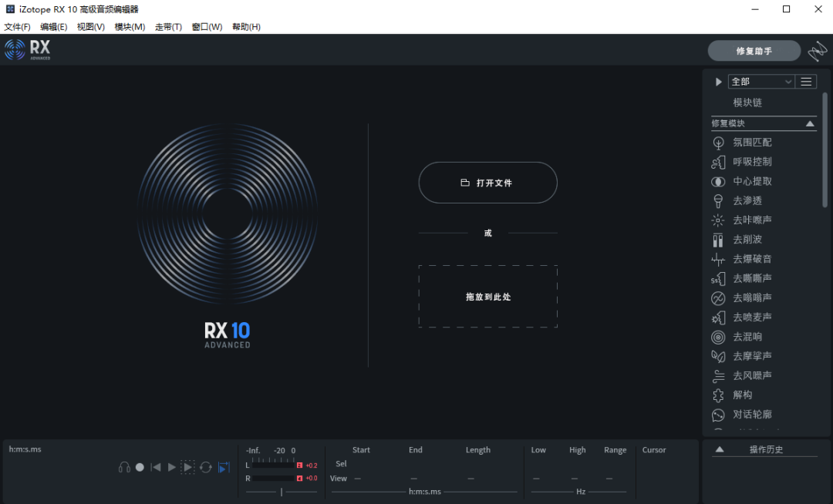This screenshot has width=833, height=504.
Task: Select the 解构 module icon
Action: coord(718,395)
